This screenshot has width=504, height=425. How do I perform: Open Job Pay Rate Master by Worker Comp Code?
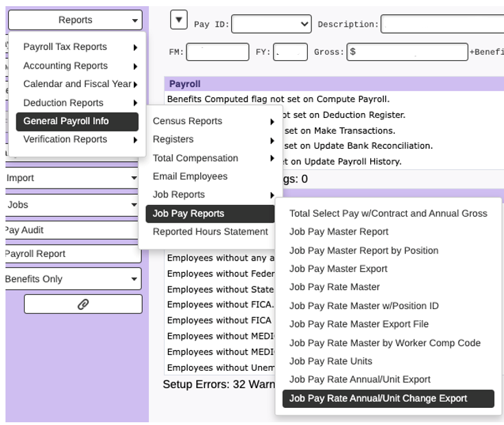pyautogui.click(x=388, y=343)
